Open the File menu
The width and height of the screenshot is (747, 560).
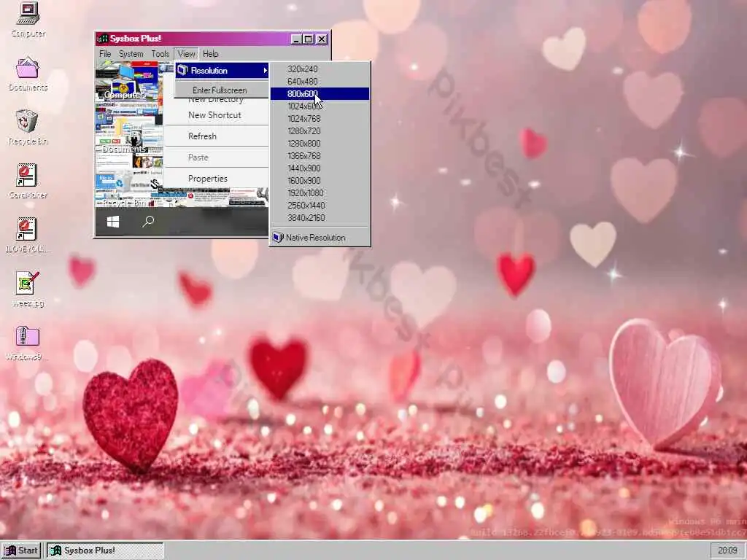(x=105, y=54)
